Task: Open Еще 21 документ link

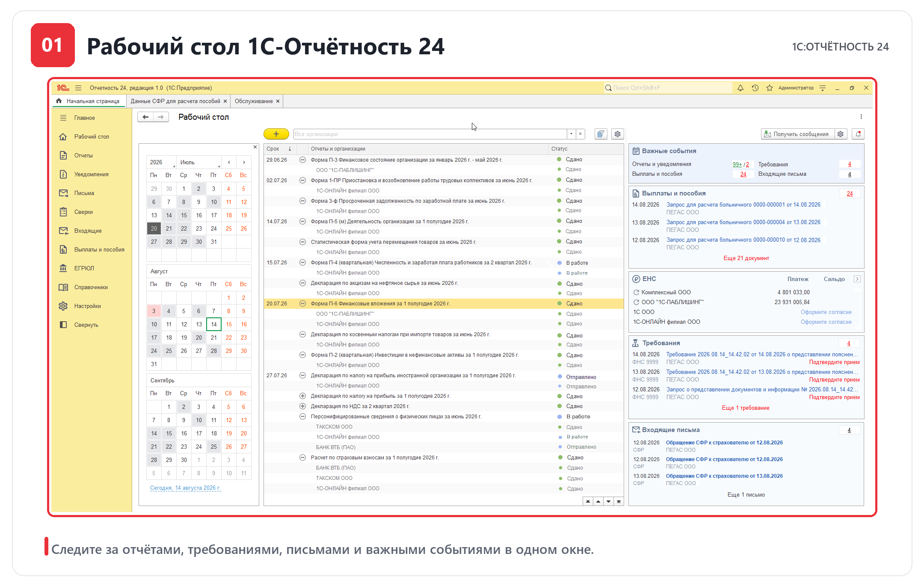Action: point(746,258)
